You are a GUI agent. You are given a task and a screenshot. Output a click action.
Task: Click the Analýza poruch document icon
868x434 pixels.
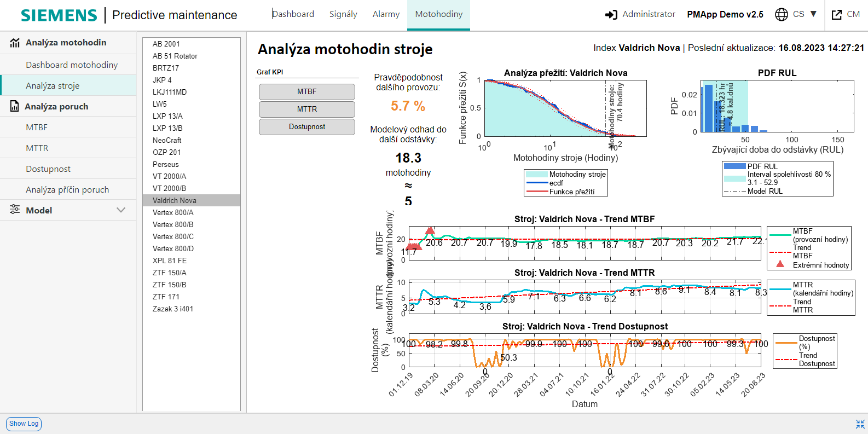(15, 106)
